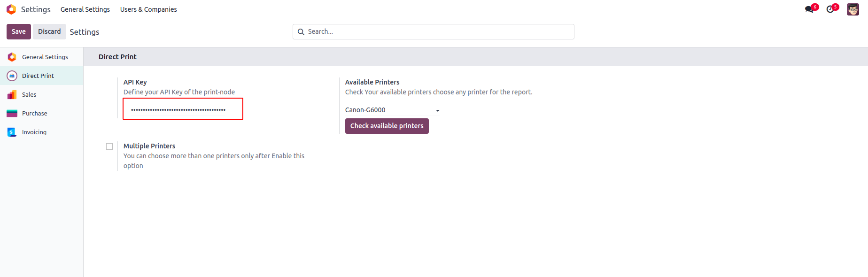Open the messages chat icon
Screen dimensions: 868x277
click(x=809, y=9)
